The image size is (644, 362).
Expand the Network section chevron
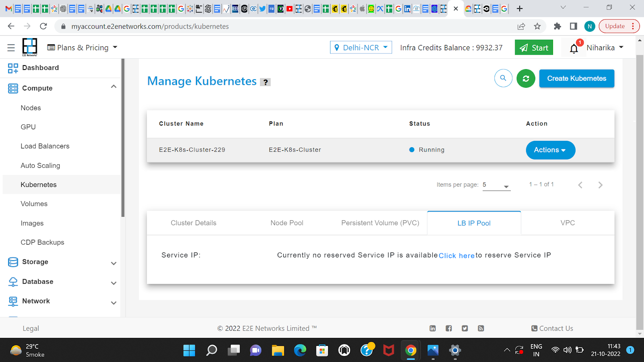pos(114,303)
